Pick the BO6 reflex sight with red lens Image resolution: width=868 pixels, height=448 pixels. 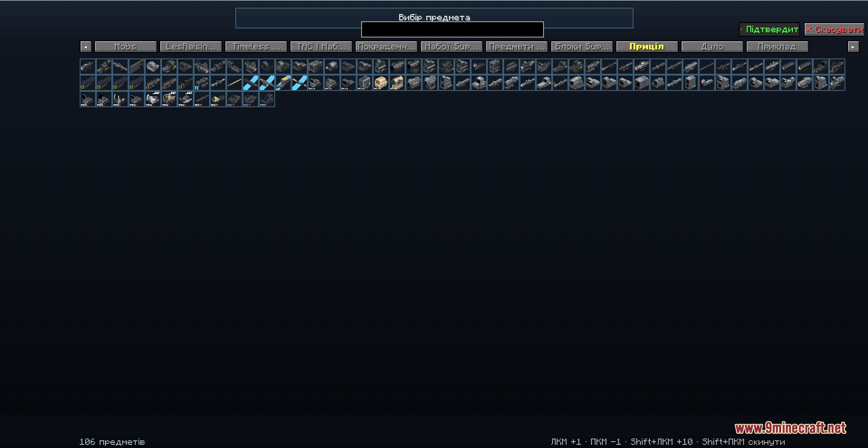pyautogui.click(x=218, y=99)
